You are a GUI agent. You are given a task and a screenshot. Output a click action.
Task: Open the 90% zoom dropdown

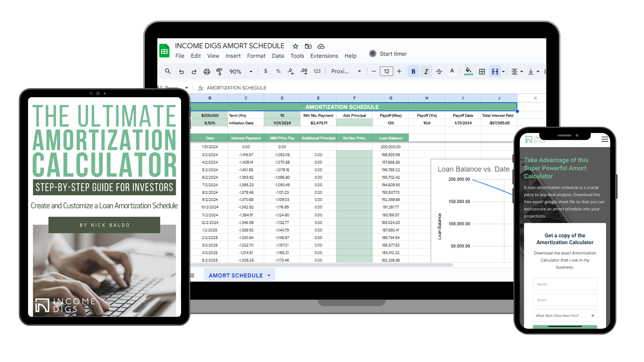(x=241, y=71)
